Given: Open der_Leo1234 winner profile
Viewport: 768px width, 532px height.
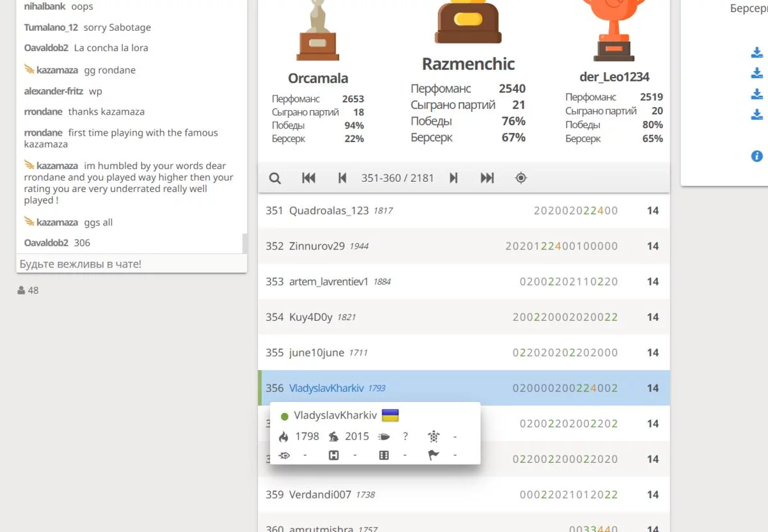Looking at the screenshot, I should (614, 77).
